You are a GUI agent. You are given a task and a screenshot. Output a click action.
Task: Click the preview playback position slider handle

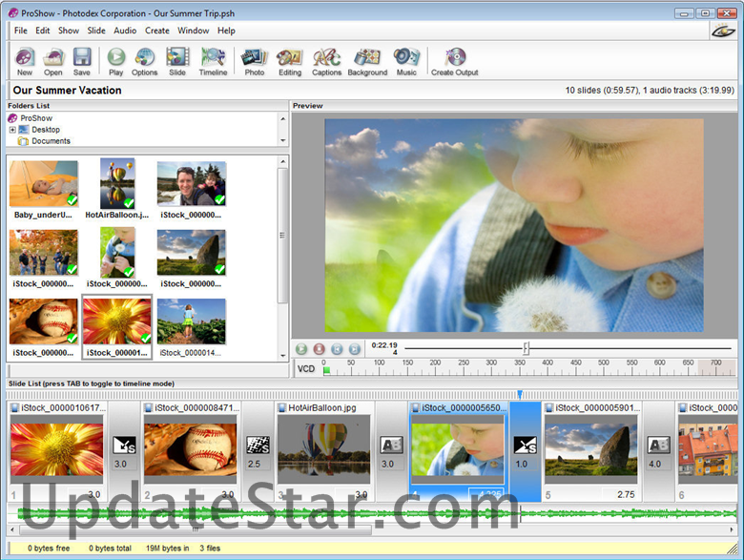(x=526, y=348)
